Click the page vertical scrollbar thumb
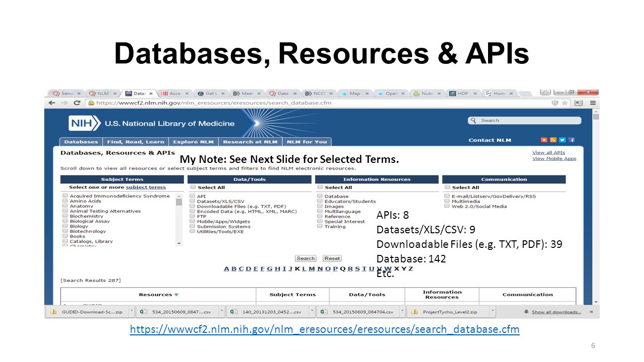This screenshot has width=644, height=362. [596, 117]
